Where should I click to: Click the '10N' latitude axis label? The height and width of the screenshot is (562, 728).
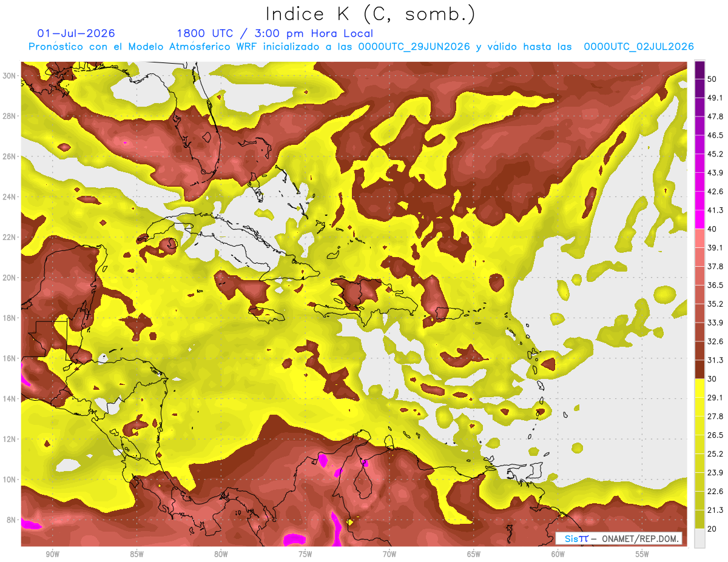pos(8,480)
